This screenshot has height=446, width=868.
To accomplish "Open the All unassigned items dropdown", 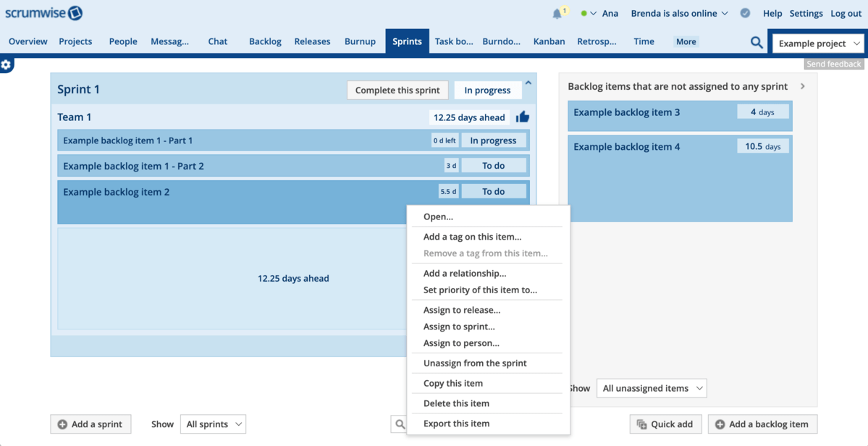I will click(x=651, y=388).
